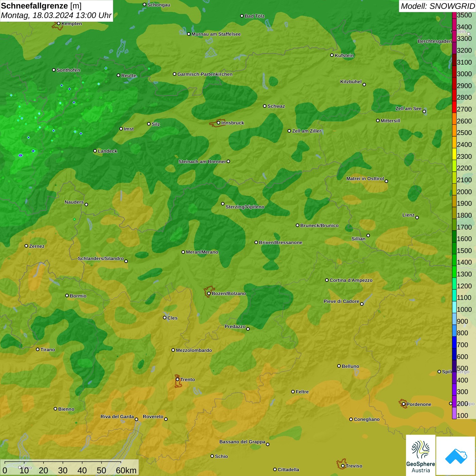
Task: Click the Modell: SNOWGRID label
Action: 438,6
